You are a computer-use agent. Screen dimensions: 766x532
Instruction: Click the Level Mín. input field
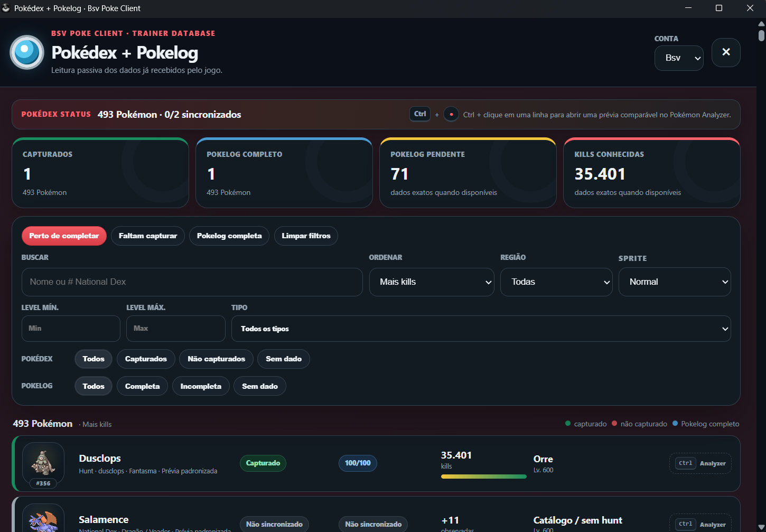[x=71, y=329]
